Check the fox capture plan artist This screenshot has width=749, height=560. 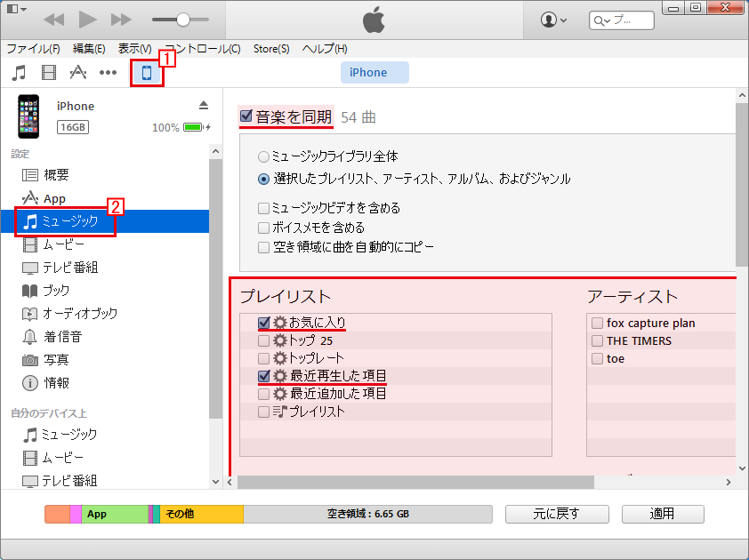point(597,324)
